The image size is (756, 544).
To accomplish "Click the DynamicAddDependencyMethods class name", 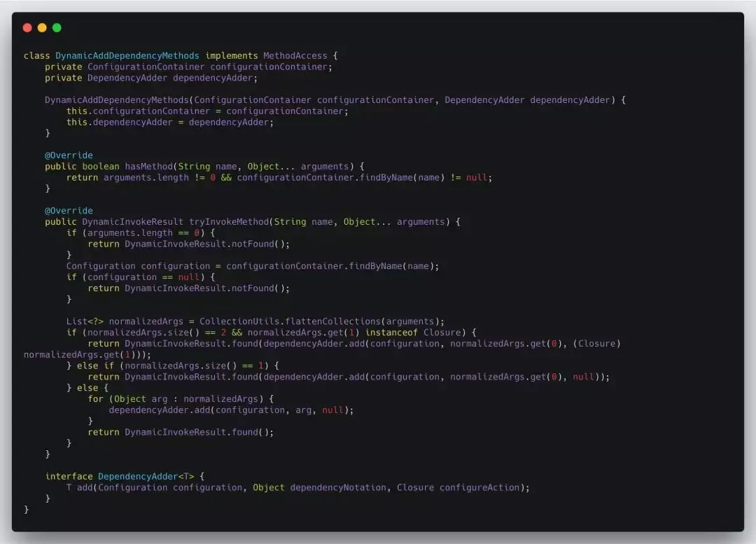I will pyautogui.click(x=127, y=56).
